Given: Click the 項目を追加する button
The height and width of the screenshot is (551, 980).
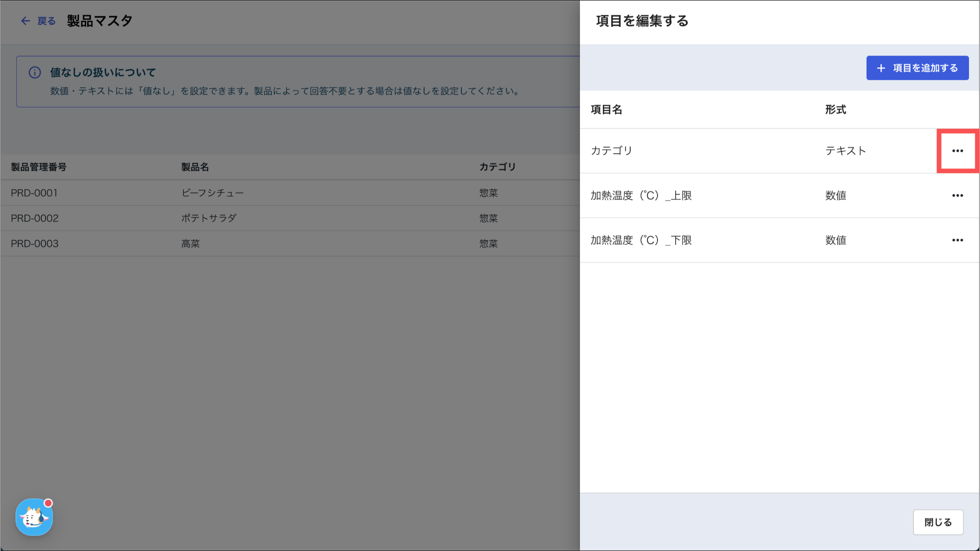Looking at the screenshot, I should click(x=917, y=68).
